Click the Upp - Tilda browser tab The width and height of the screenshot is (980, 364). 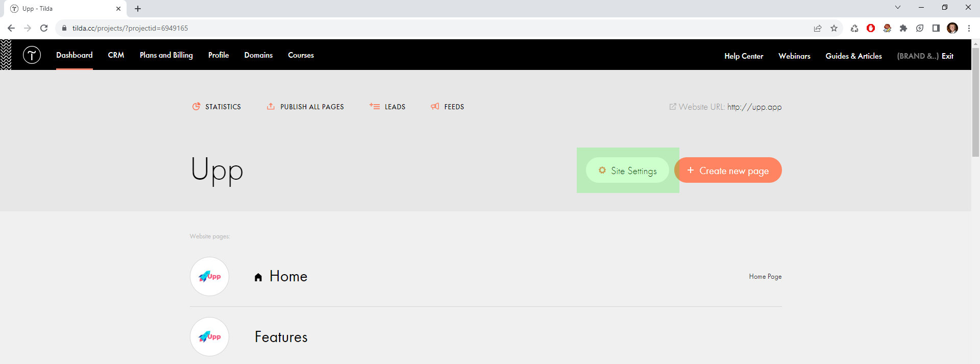66,9
